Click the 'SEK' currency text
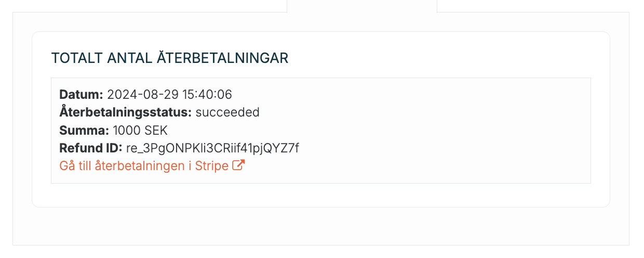 [156, 130]
